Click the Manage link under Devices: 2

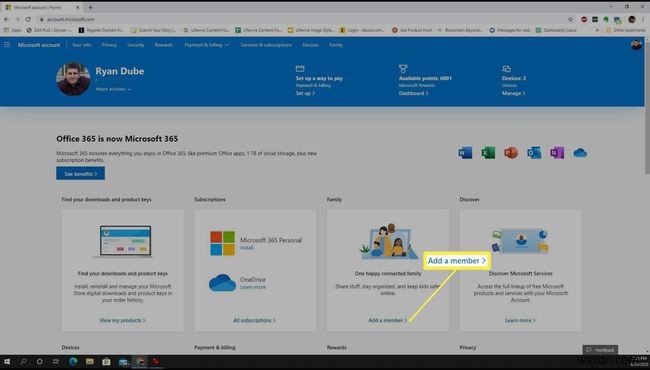pos(514,93)
